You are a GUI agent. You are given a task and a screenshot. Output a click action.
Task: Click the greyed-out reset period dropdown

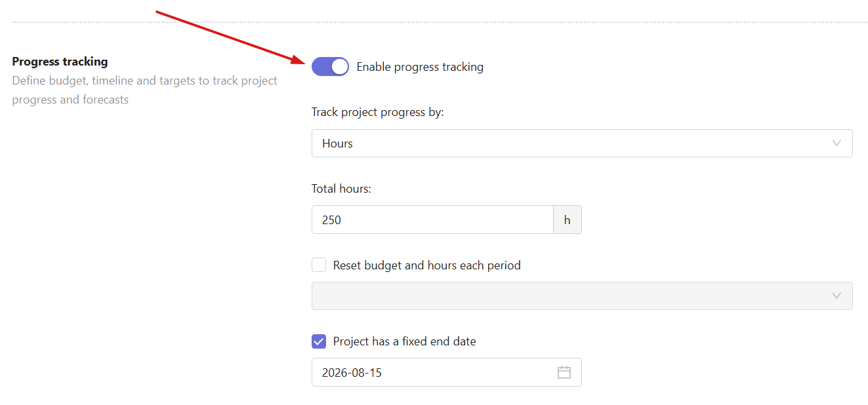click(x=582, y=296)
